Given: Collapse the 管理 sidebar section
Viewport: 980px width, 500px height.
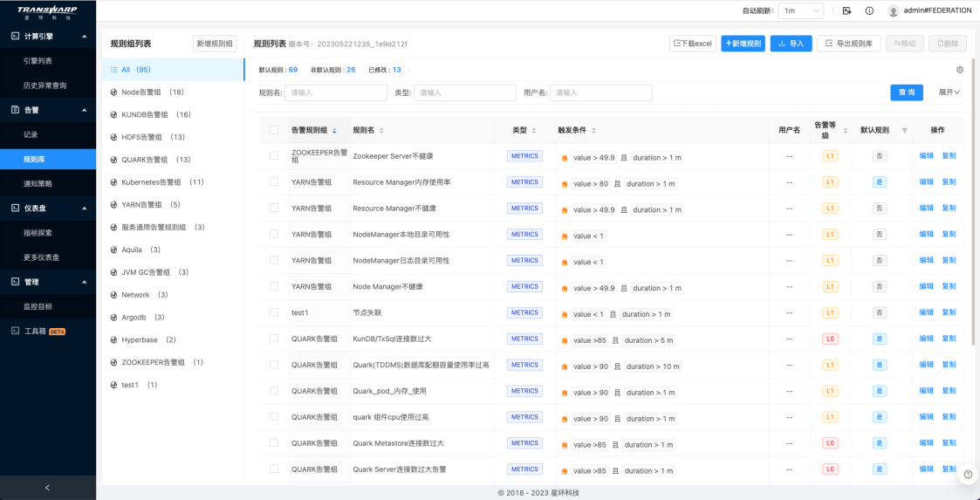Looking at the screenshot, I should click(x=85, y=282).
